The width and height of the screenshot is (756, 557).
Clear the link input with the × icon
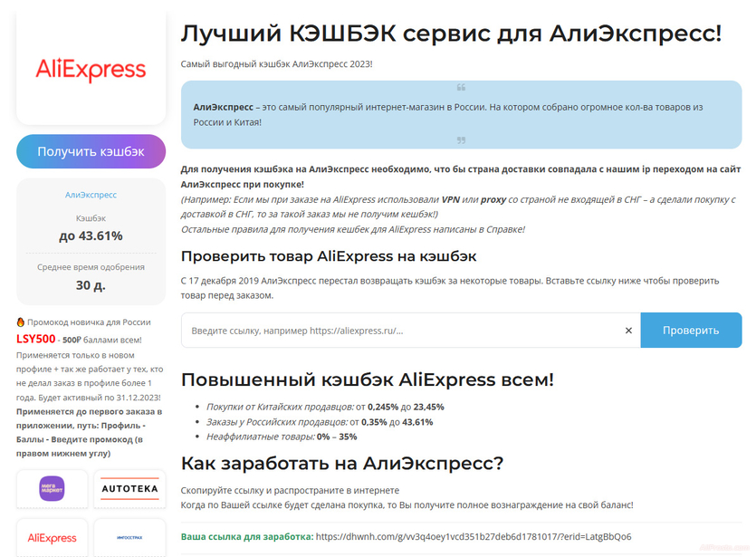coord(628,330)
